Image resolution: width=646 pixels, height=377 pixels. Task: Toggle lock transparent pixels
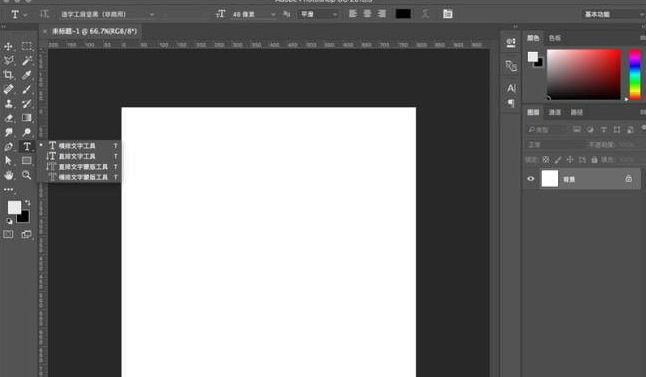tap(546, 159)
